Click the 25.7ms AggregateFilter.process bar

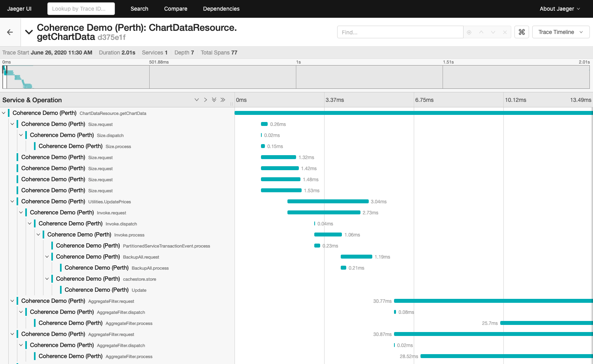point(546,323)
